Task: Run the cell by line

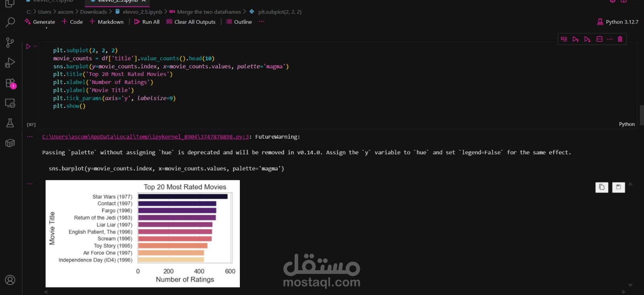Action: point(564,39)
